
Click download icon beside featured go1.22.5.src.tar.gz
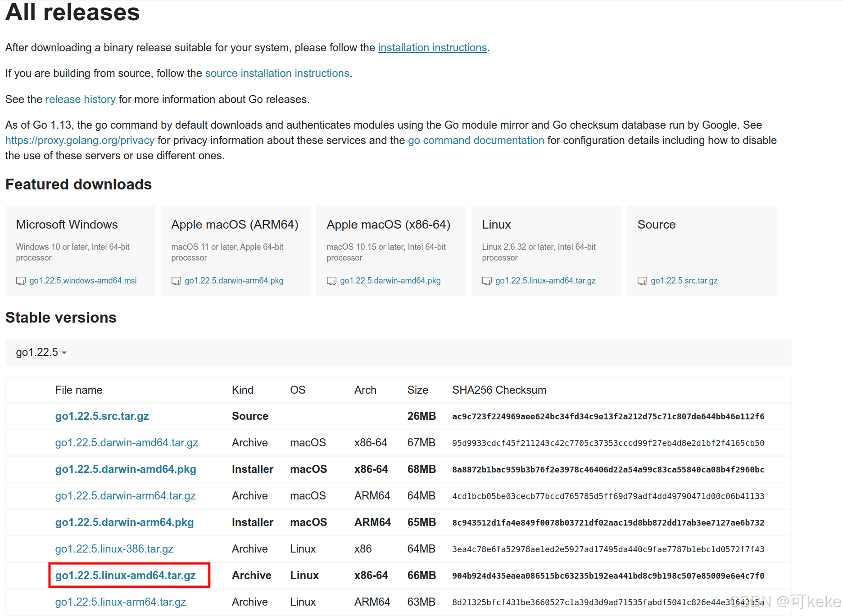coord(642,281)
